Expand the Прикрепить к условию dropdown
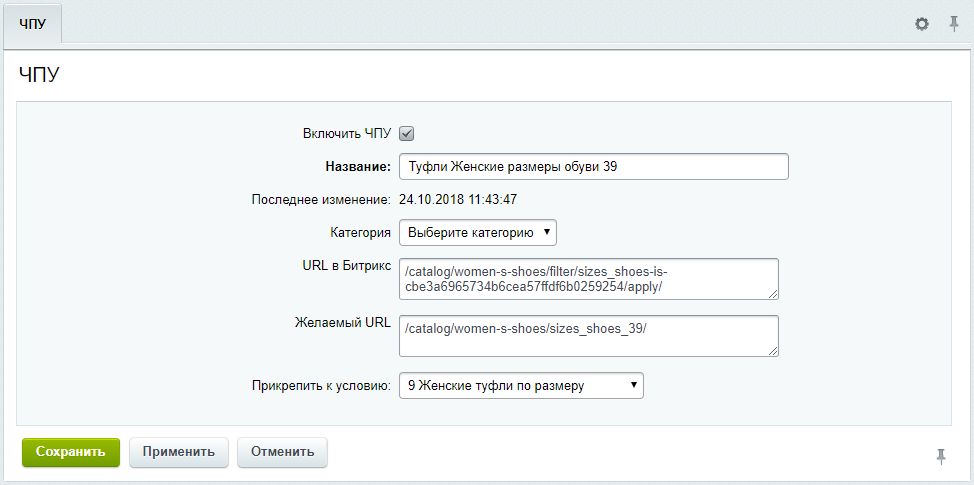This screenshot has width=974, height=485. point(521,385)
